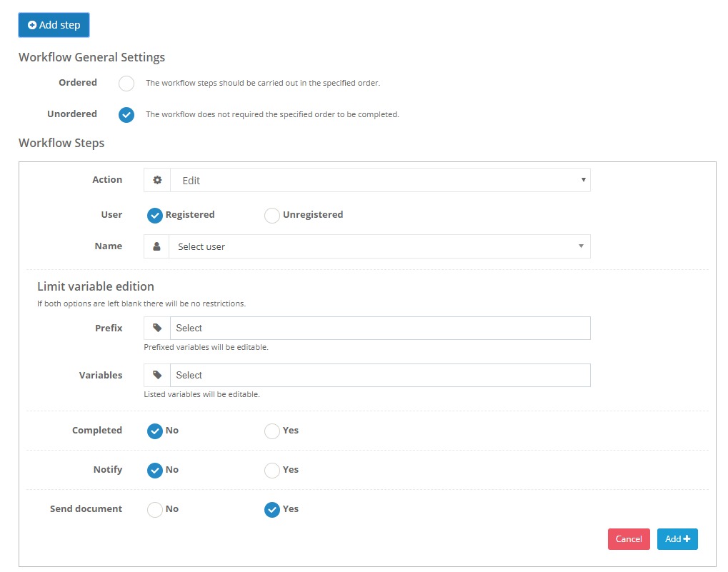
Task: Click the tag icon beside the Prefix field
Action: pos(156,328)
